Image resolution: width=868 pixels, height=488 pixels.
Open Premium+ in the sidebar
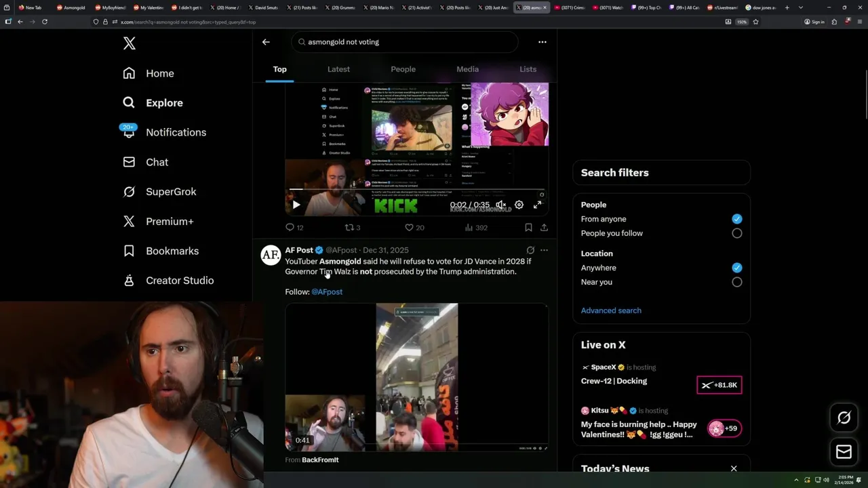click(x=157, y=222)
